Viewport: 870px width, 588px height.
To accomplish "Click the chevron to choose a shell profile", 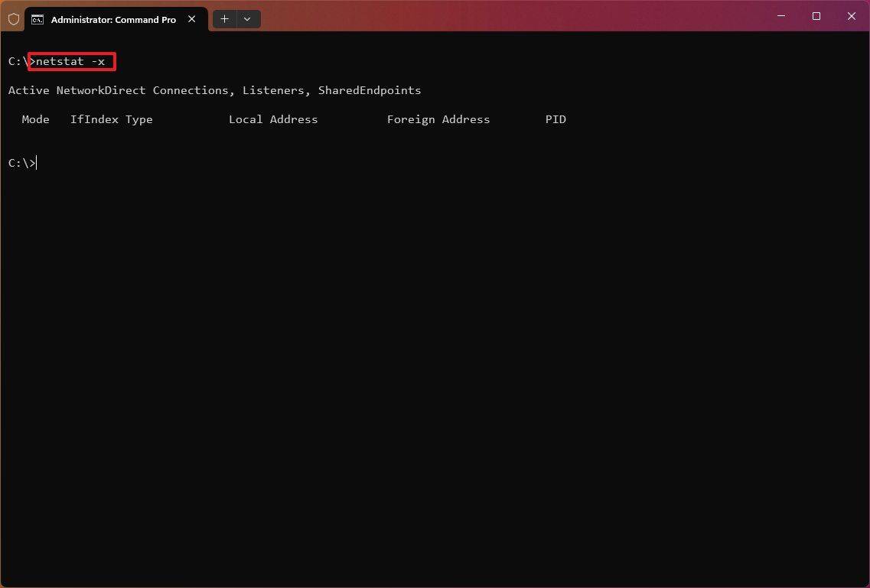I will tap(246, 18).
